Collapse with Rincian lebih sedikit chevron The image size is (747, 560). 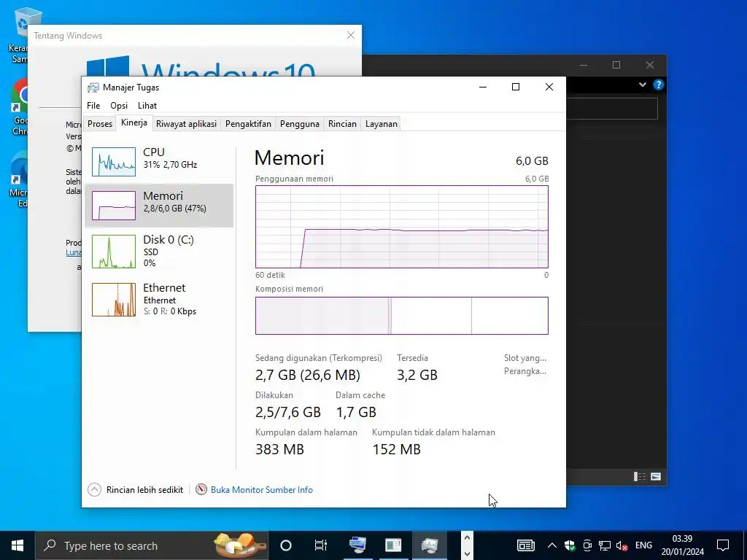coord(94,489)
